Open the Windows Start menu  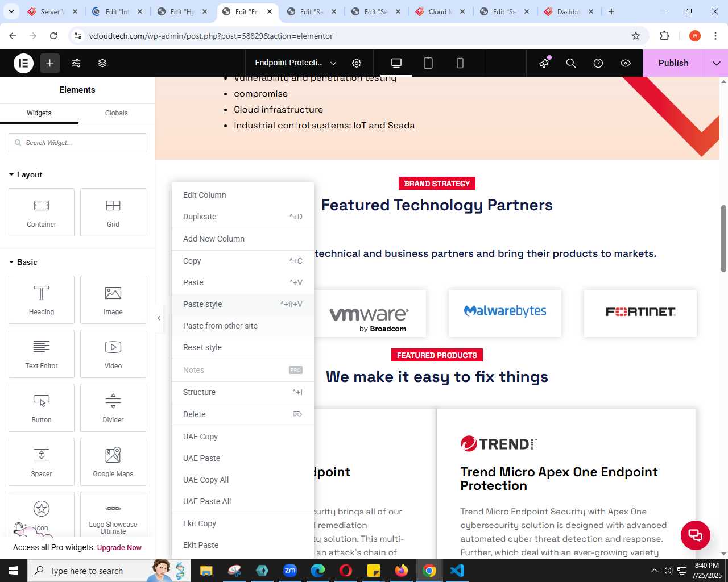coord(14,571)
